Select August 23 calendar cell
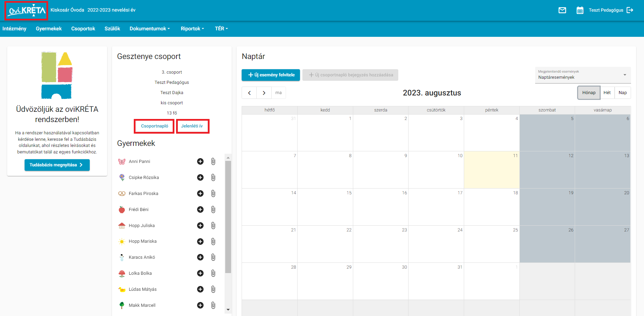 pyautogui.click(x=381, y=244)
